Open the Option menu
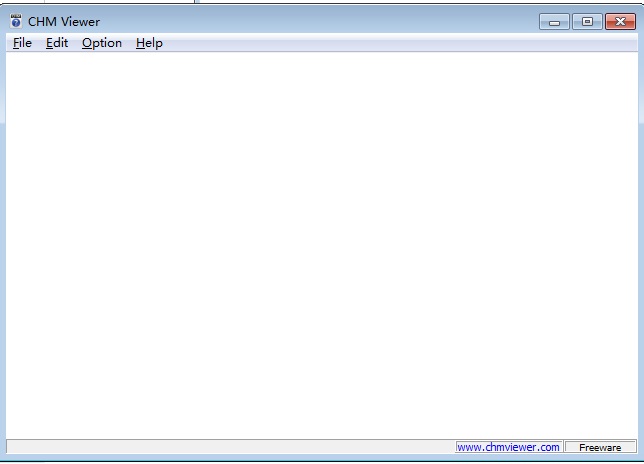The width and height of the screenshot is (644, 464). tap(102, 43)
